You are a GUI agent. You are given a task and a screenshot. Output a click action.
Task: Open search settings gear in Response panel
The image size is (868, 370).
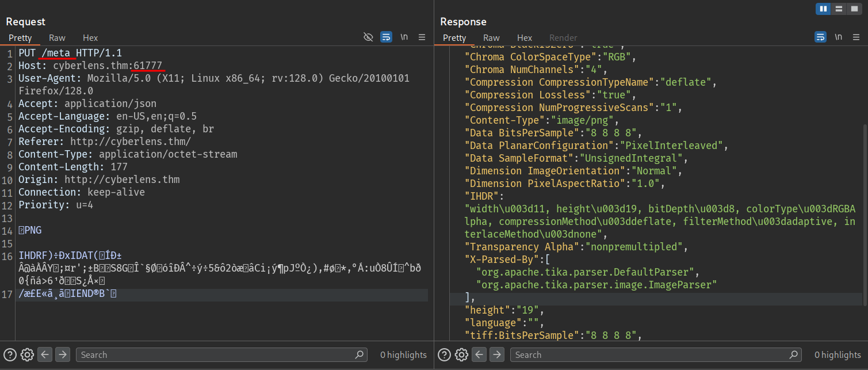point(461,354)
